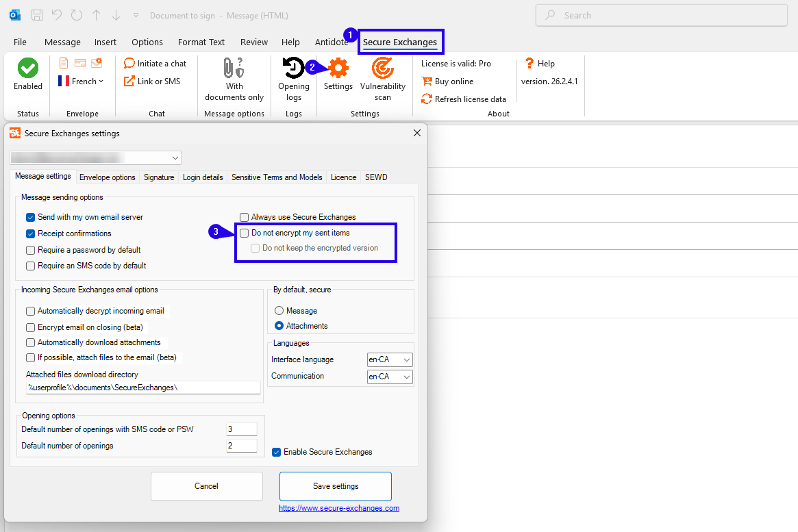The height and width of the screenshot is (532, 798).
Task: Open the Interface language dropdown
Action: click(x=390, y=359)
